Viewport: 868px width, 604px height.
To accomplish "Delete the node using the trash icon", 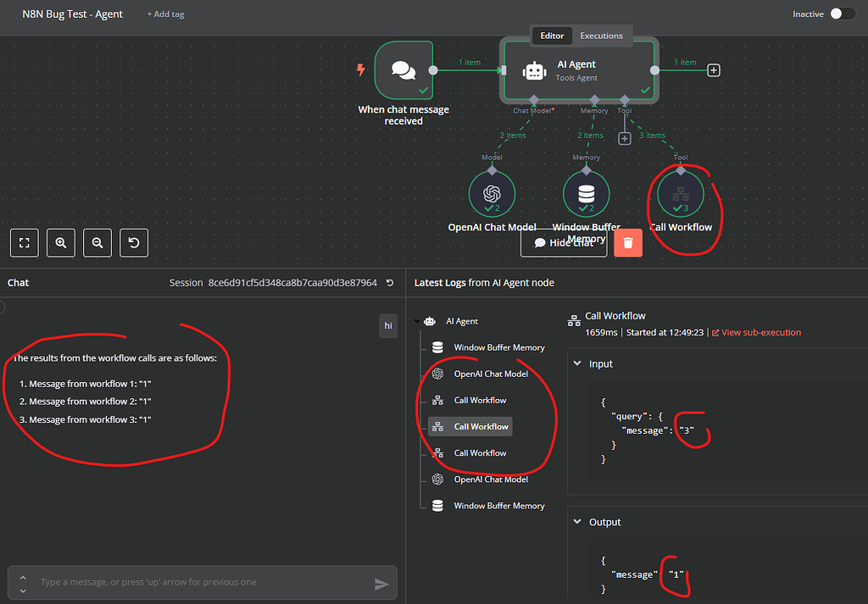I will pos(627,242).
